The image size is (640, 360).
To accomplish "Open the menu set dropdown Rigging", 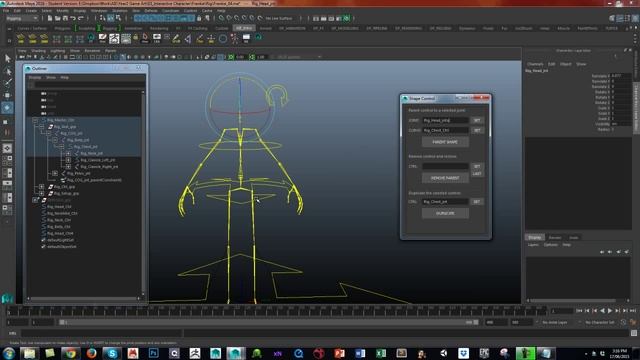I will (22, 18).
